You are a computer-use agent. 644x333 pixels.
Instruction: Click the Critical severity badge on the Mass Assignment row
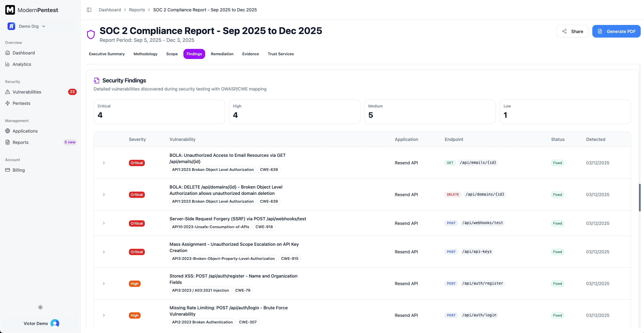[137, 252]
